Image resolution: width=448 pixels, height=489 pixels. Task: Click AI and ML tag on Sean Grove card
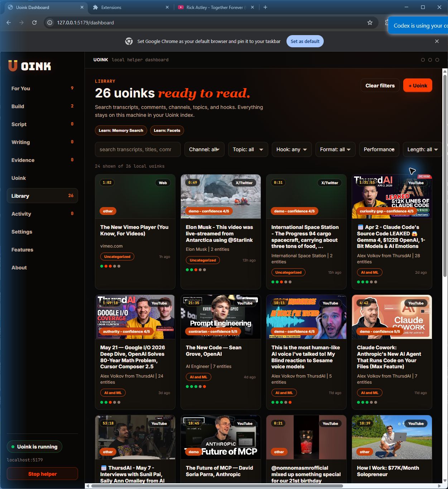pyautogui.click(x=198, y=377)
